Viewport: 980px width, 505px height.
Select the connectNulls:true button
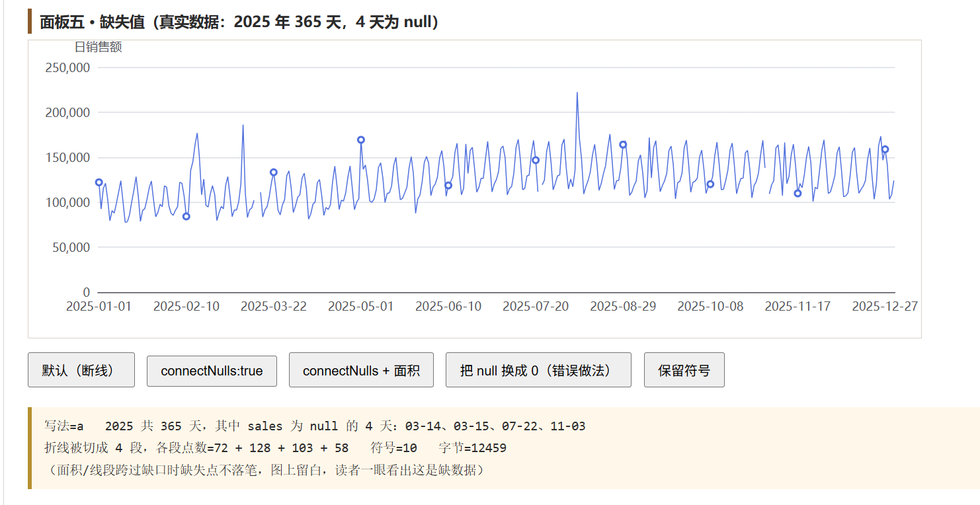coord(212,371)
